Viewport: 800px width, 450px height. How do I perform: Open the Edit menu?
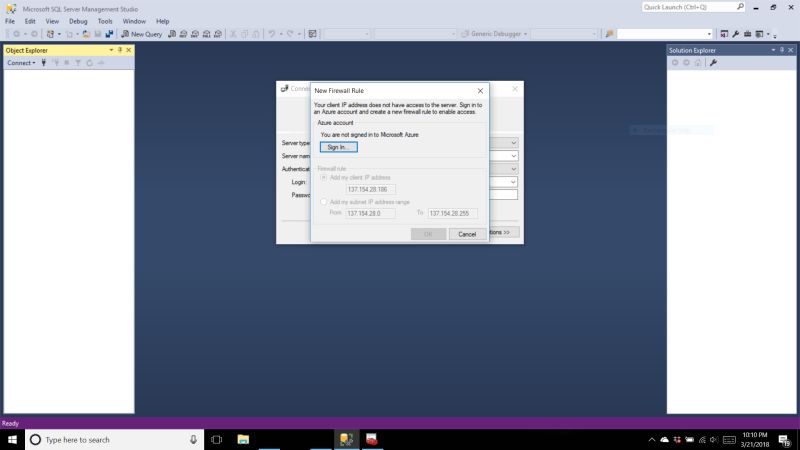coord(30,21)
